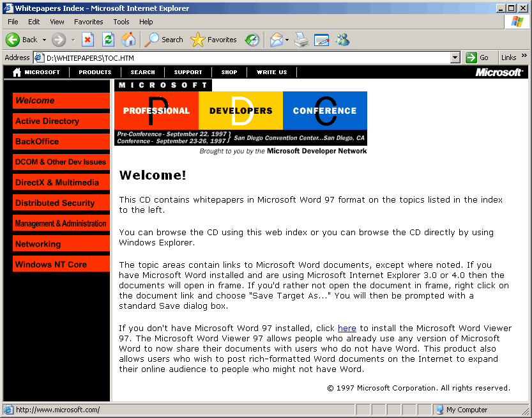The image size is (532, 418).
Task: Expand the Mail button dropdown arrow
Action: [287, 40]
